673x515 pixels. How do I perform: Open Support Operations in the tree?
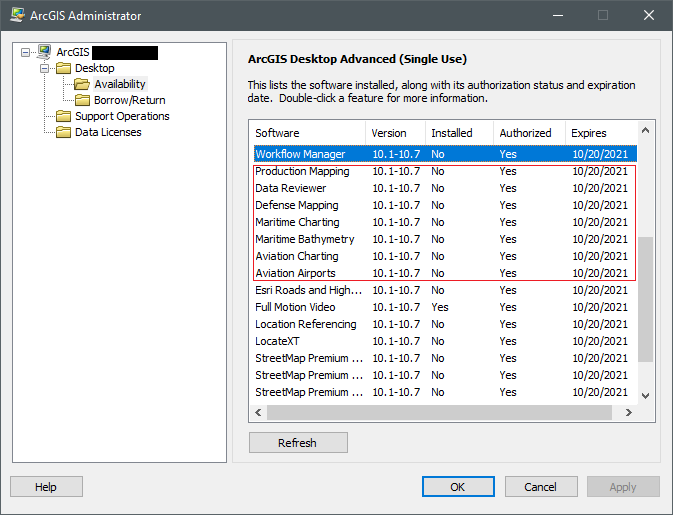[122, 116]
